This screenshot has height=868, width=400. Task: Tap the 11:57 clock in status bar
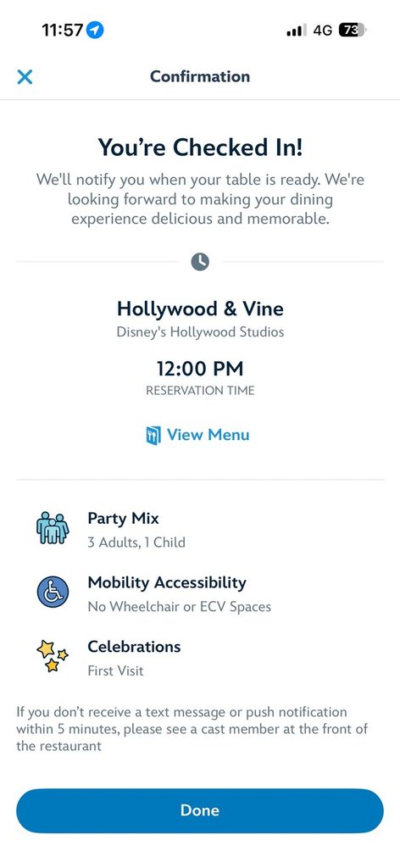tap(62, 30)
